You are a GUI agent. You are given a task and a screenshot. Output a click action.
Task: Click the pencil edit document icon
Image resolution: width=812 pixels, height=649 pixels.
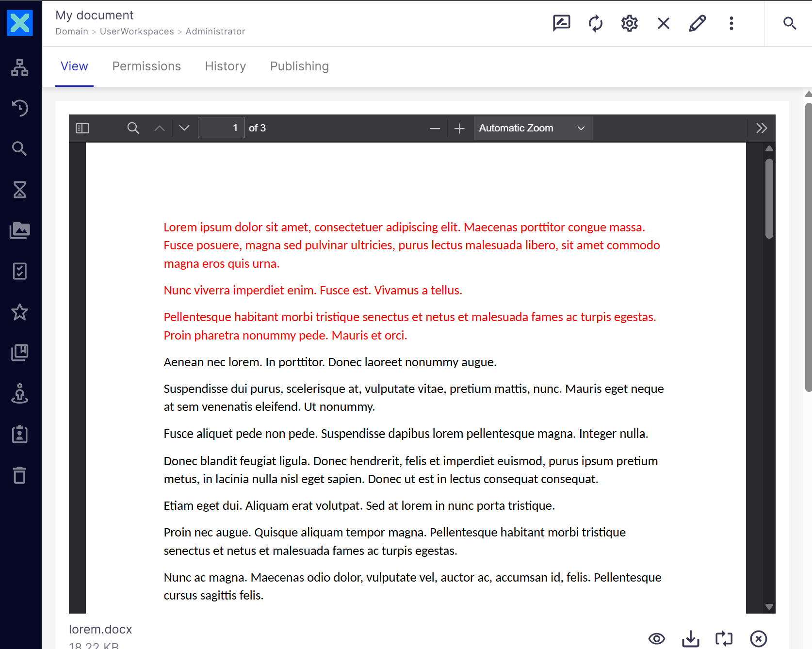697,23
